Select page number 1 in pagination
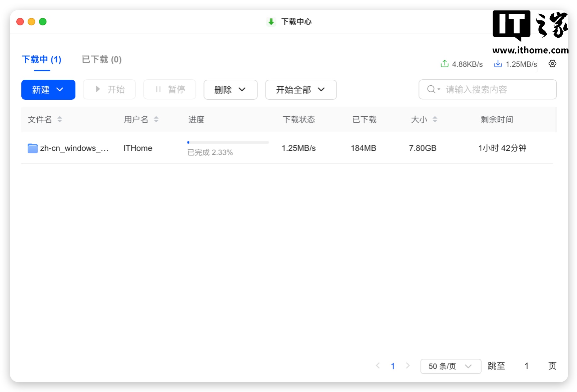This screenshot has width=577, height=392. pos(393,366)
